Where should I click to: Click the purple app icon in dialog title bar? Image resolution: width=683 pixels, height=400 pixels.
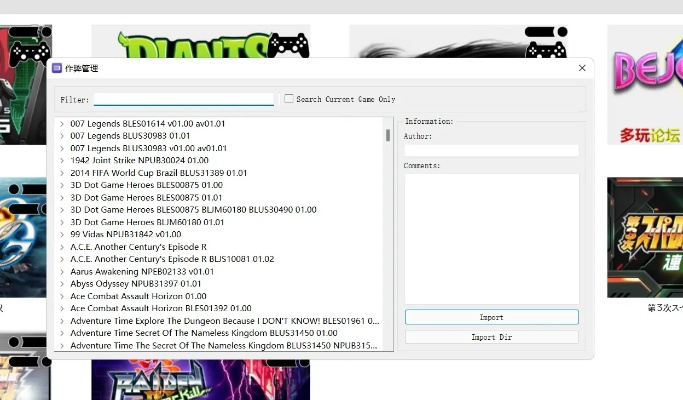coord(57,68)
